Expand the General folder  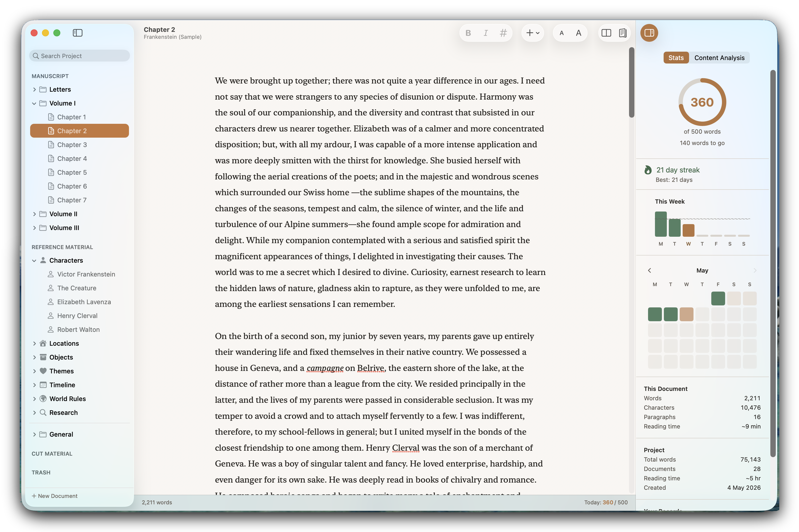(34, 434)
